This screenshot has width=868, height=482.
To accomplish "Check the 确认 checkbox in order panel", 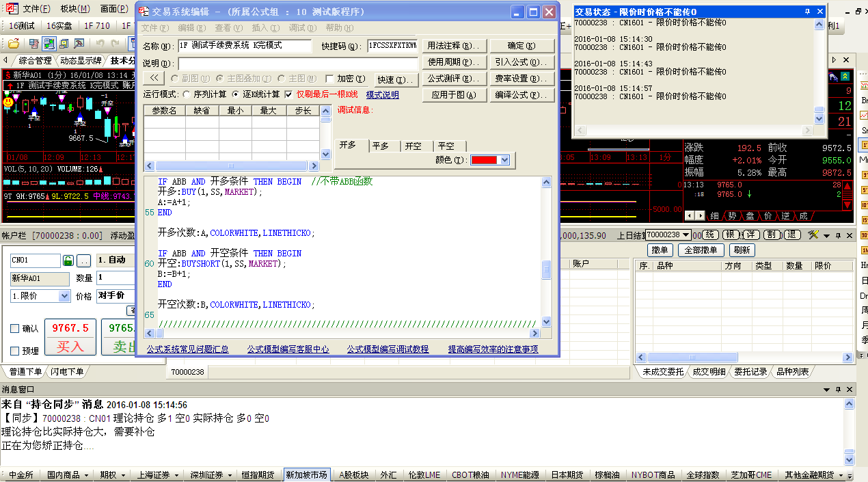I will point(15,328).
